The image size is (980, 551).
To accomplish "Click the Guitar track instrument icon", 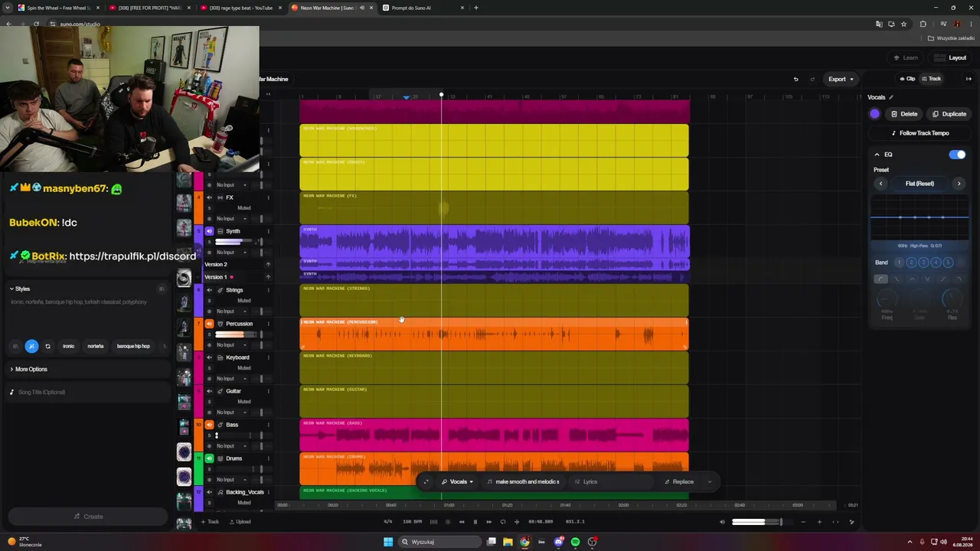I will tap(220, 391).
